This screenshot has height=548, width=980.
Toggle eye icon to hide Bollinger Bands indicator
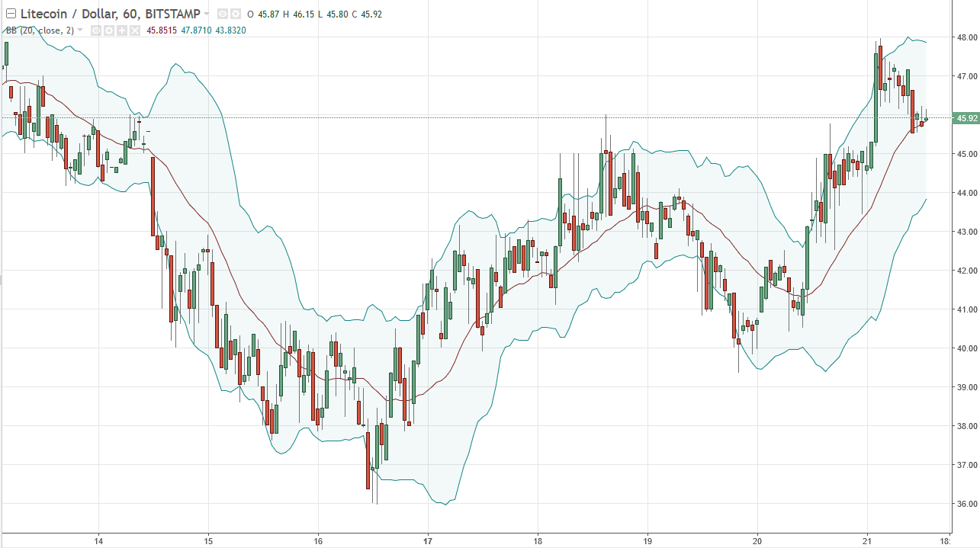pos(96,30)
